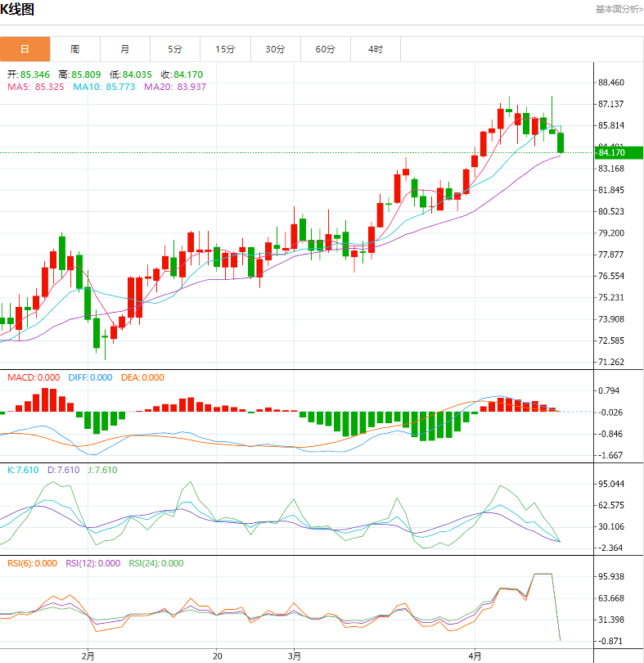Open the 15分 interval tab
Screen dimensions: 644x663
coord(225,49)
